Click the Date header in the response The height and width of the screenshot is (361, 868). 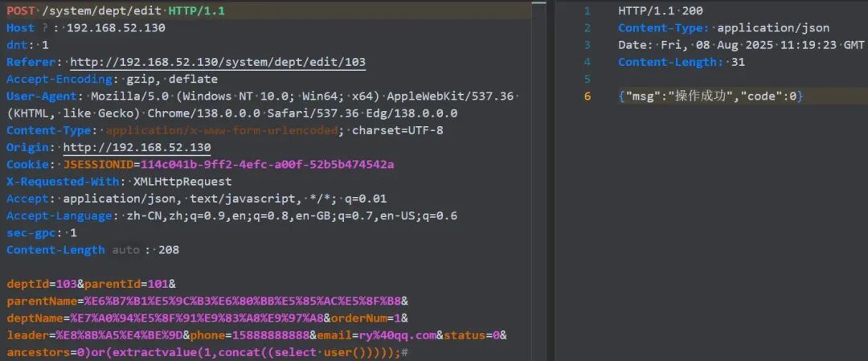click(x=633, y=45)
